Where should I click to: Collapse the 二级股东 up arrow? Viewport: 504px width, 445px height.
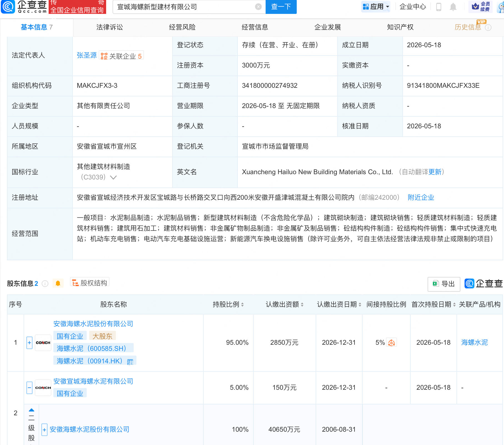[31, 410]
